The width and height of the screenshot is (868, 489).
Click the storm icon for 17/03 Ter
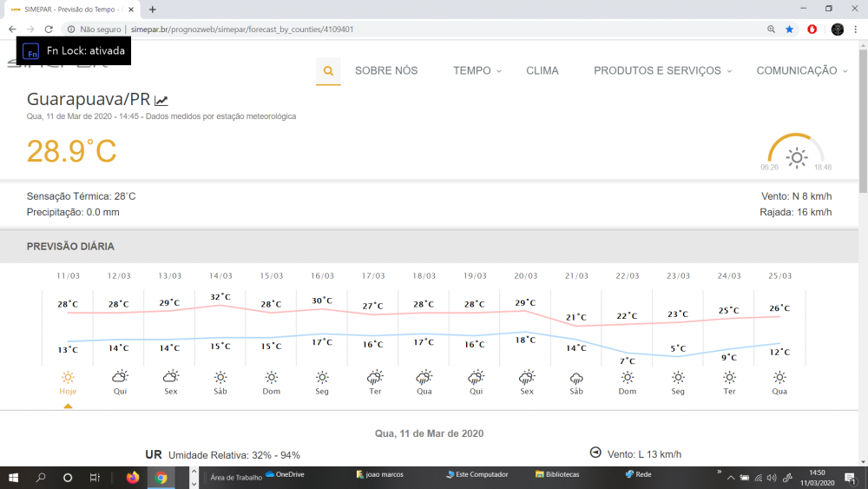point(374,377)
